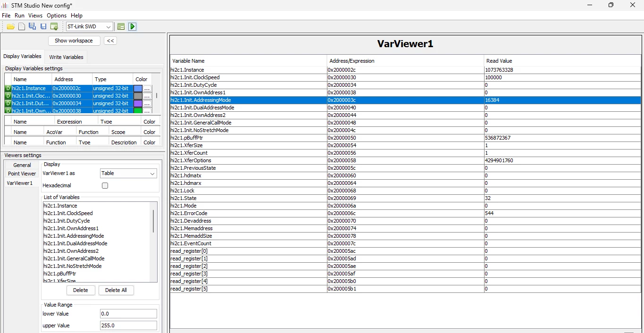Screen dimensions: 644x333
Task: Click the purple color swatch at 0x20000034
Action: coord(138,103)
